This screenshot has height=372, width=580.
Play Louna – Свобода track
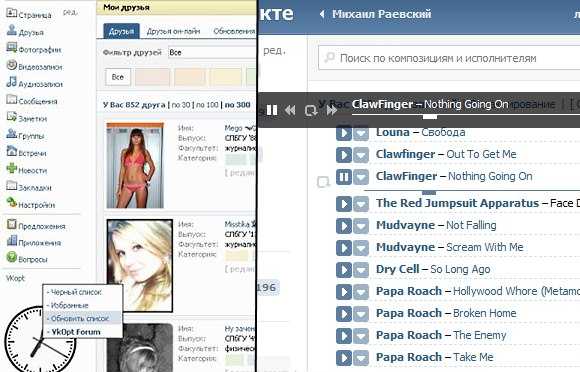(344, 133)
